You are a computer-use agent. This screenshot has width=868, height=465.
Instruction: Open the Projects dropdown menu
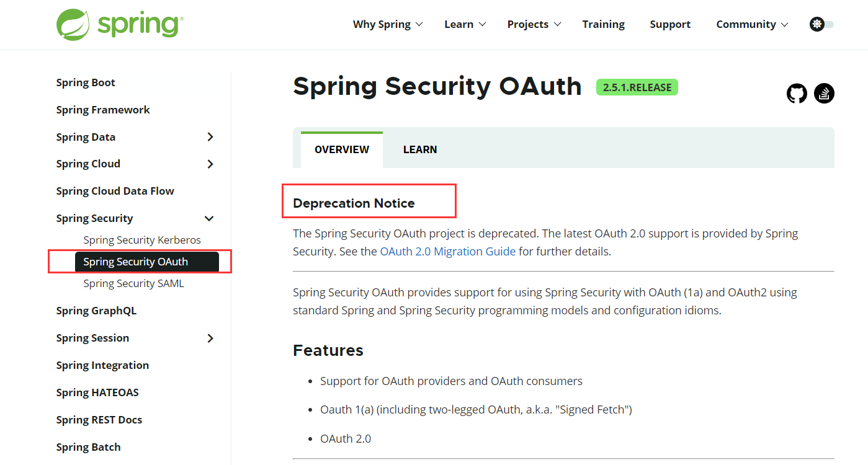click(534, 24)
